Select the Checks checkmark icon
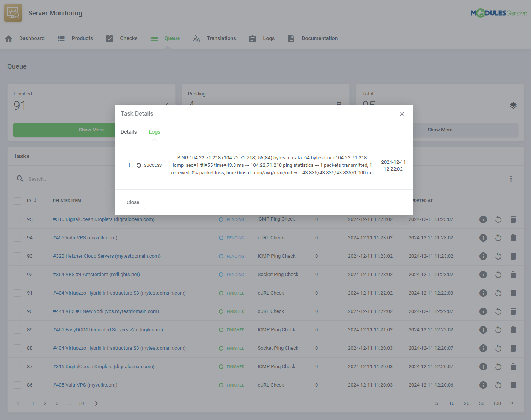531x420 pixels. tap(109, 38)
